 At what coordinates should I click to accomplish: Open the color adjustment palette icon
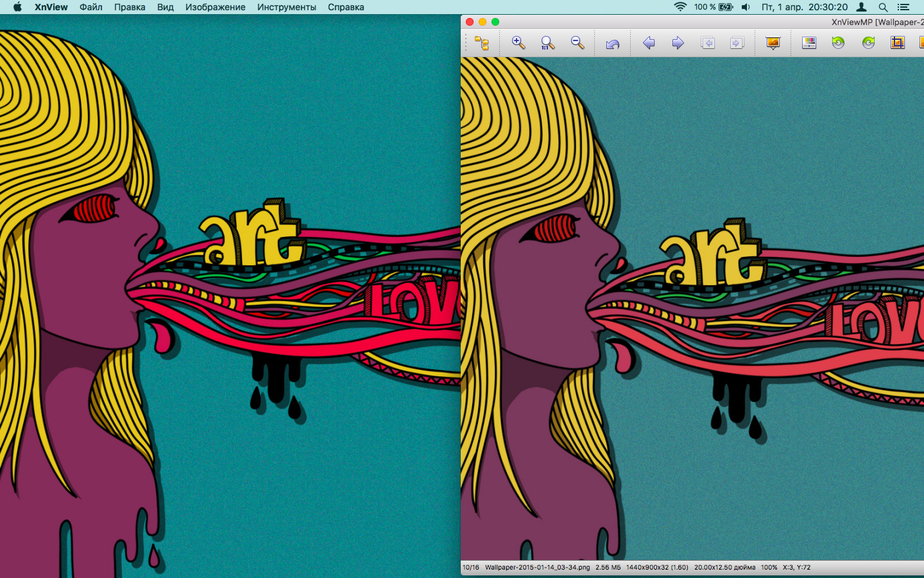click(x=809, y=43)
